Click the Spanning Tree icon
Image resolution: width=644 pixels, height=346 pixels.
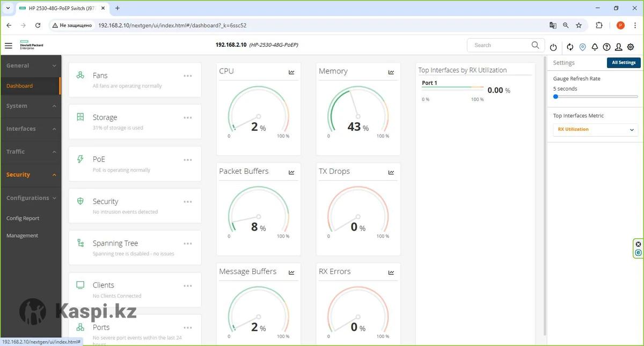(x=80, y=243)
